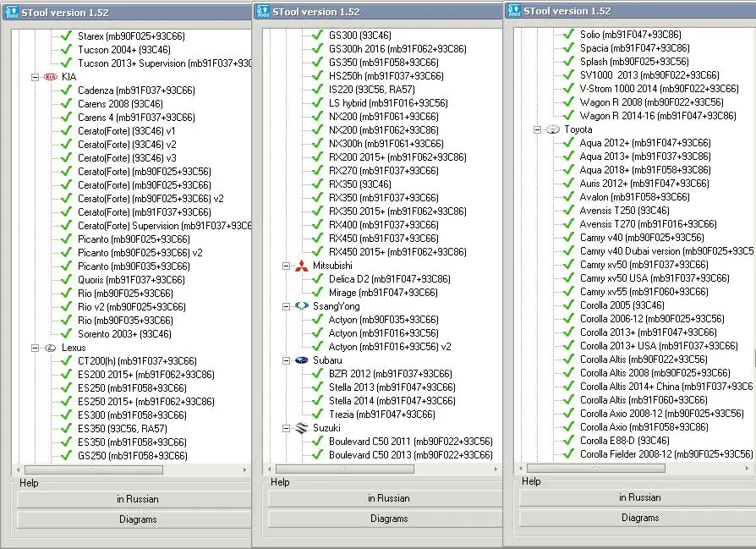This screenshot has width=756, height=549.
Task: Collapse the Suzuki tree branch
Action: point(287,428)
